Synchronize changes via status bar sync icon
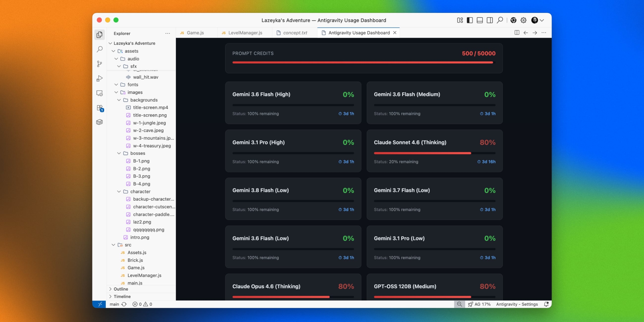This screenshot has height=322, width=644. pyautogui.click(x=124, y=304)
